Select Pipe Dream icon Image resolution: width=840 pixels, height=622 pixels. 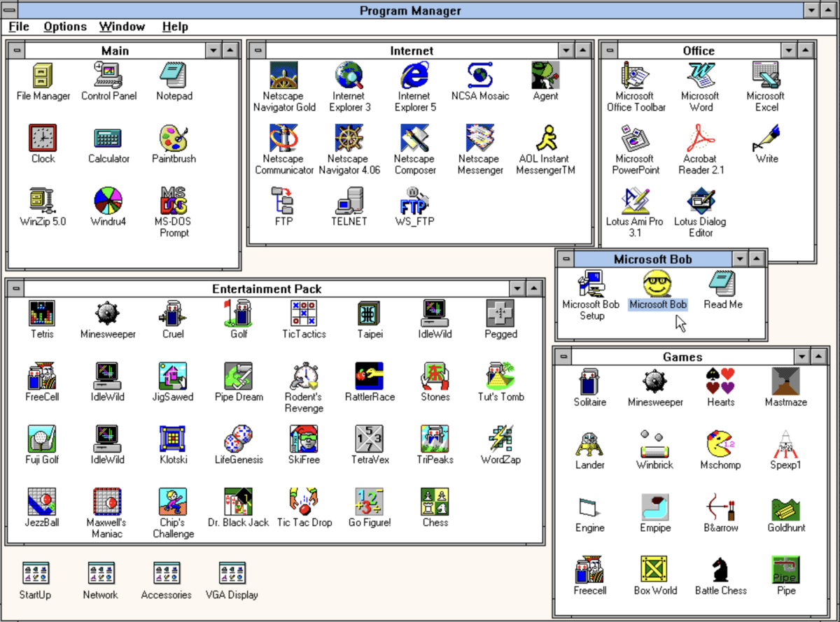tap(239, 376)
